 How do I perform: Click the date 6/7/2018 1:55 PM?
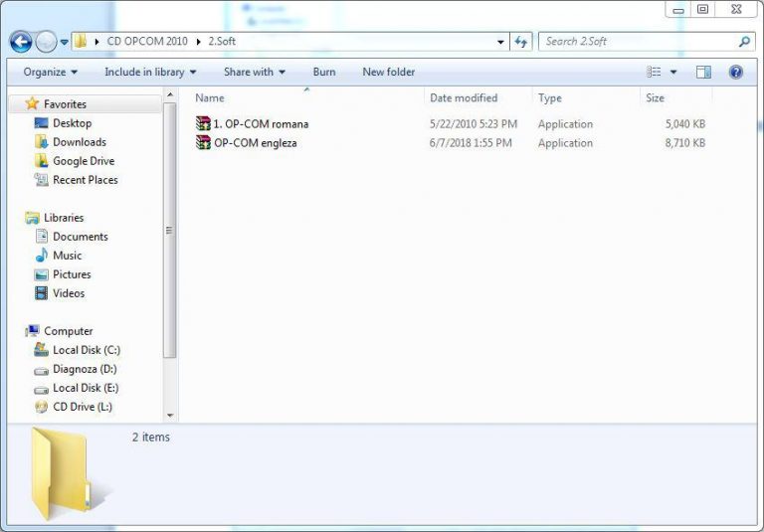click(x=471, y=143)
